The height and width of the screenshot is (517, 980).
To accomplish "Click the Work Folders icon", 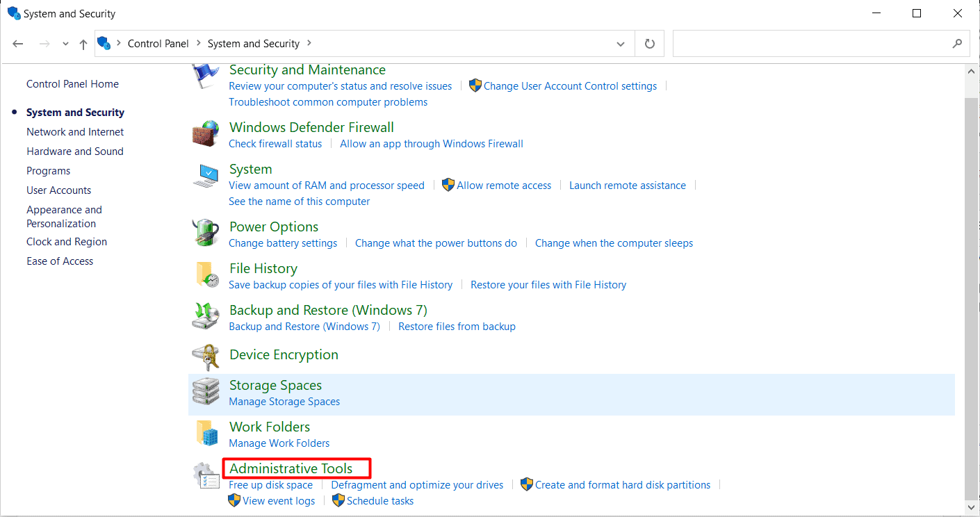I will [206, 433].
